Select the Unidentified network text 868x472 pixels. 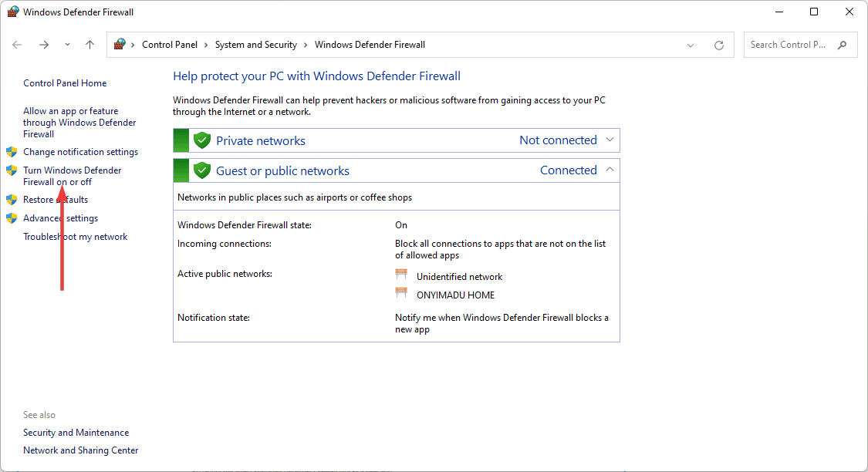(460, 277)
